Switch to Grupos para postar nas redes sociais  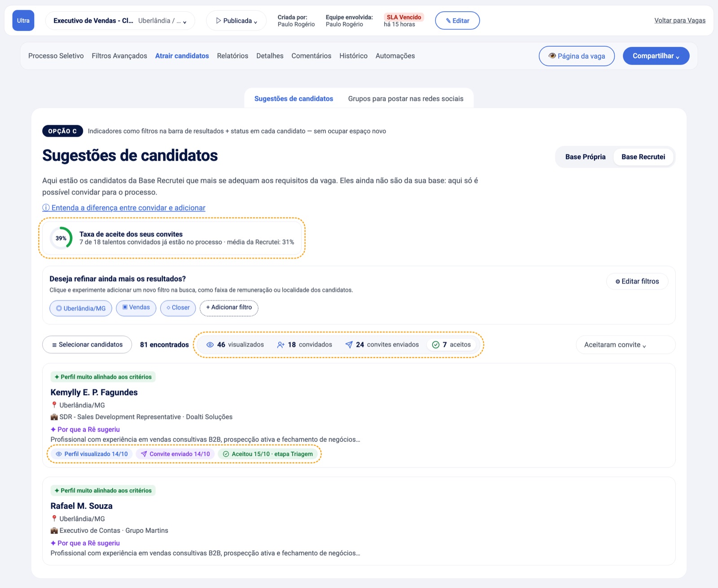coord(406,99)
